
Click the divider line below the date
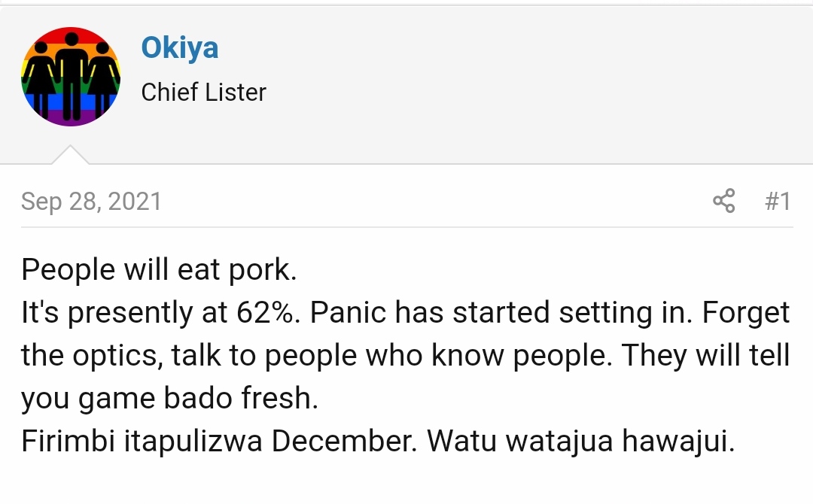406,227
